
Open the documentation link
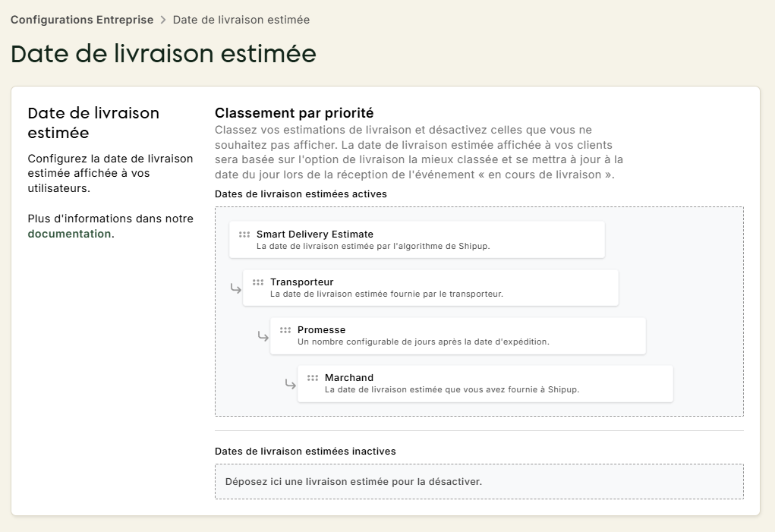click(x=69, y=234)
